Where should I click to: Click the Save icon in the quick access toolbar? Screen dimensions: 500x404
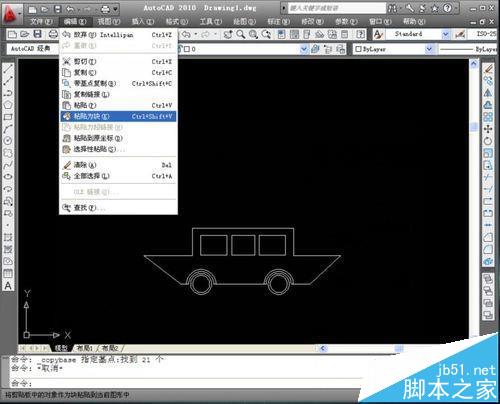click(58, 9)
